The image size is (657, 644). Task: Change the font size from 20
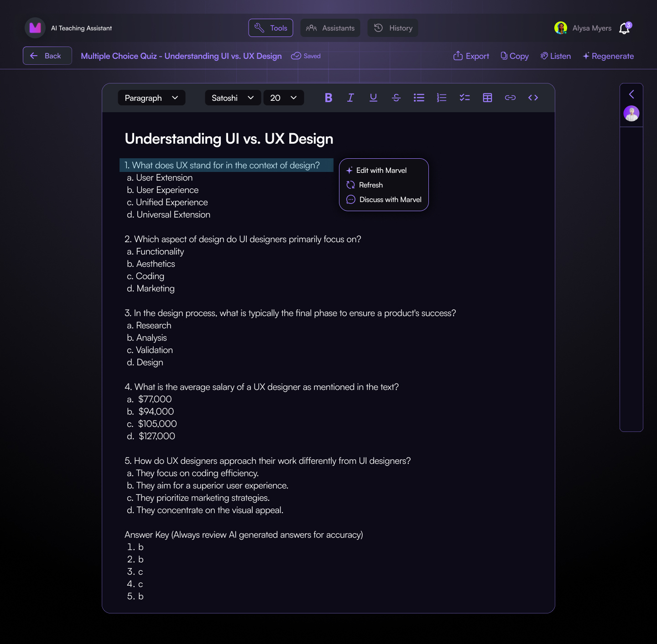coord(283,97)
